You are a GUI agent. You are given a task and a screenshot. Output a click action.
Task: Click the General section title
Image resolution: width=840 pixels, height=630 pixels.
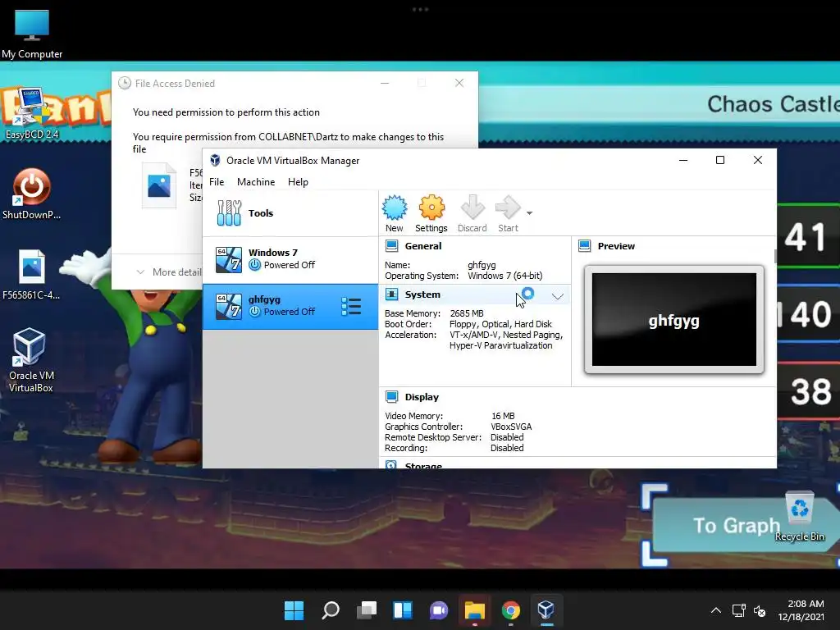pyautogui.click(x=423, y=246)
